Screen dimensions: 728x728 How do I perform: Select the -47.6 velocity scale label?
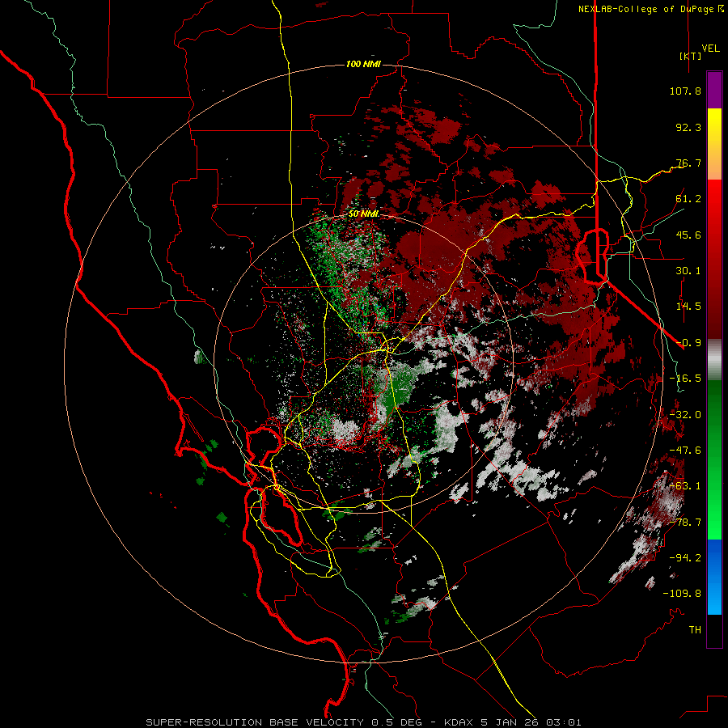[685, 451]
